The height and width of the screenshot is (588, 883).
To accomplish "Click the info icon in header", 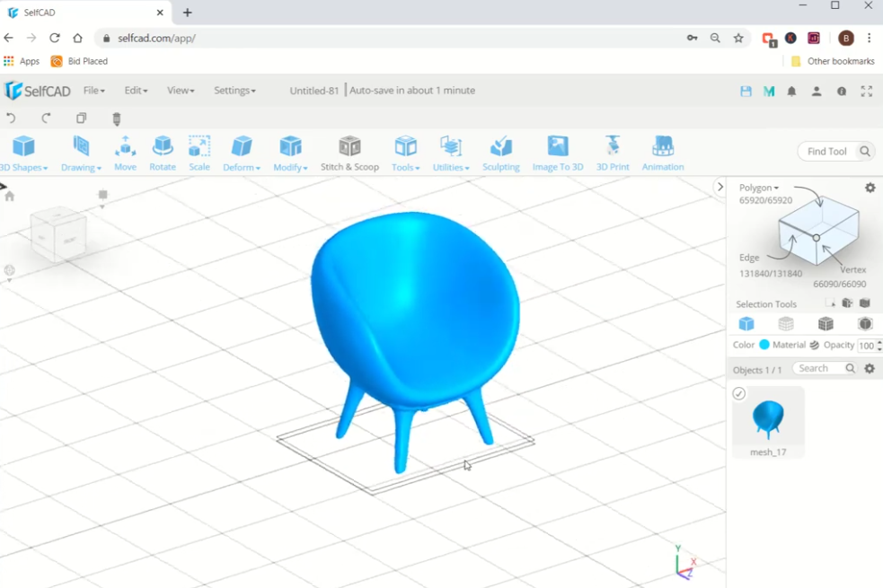I will pyautogui.click(x=842, y=92).
